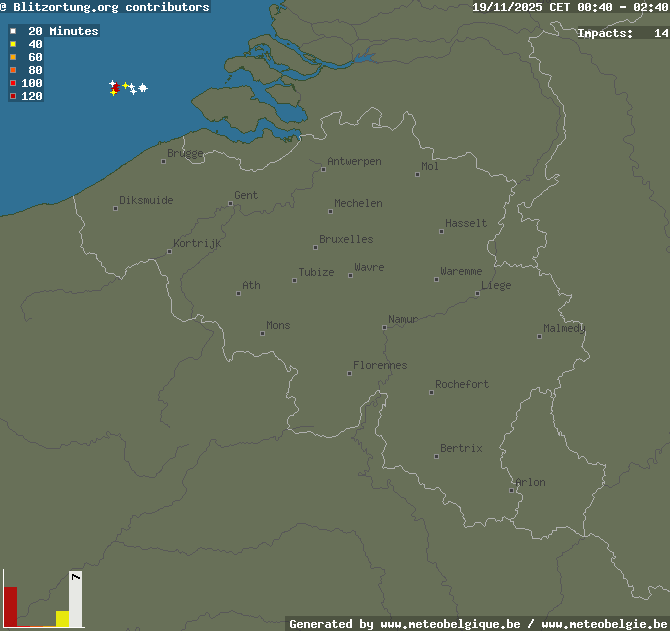The image size is (670, 631).
Task: Click the yellow histogram bar
Action: click(x=62, y=618)
